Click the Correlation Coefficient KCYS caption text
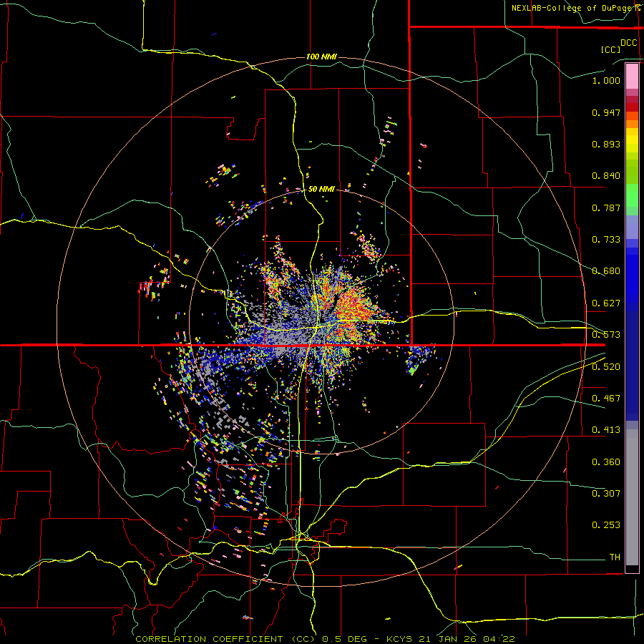Image resolution: width=644 pixels, height=644 pixels. tap(325, 639)
